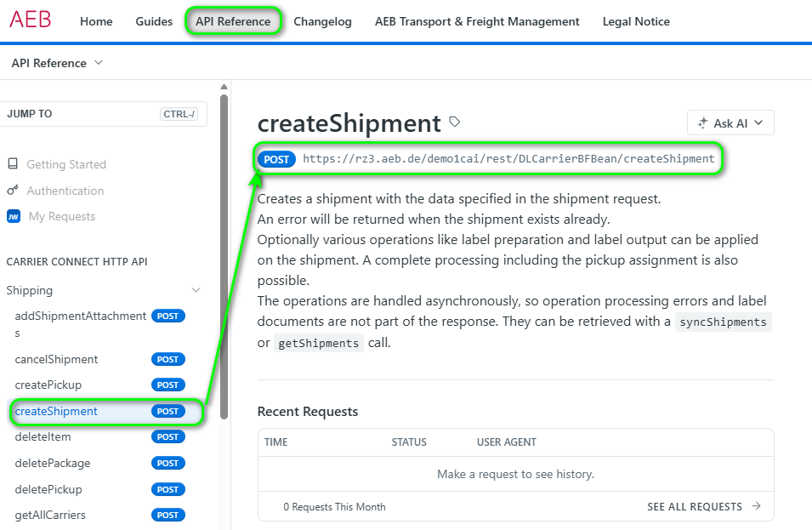Viewport: 812px width, 530px height.
Task: Click the JW My Requests icon
Action: 14,216
